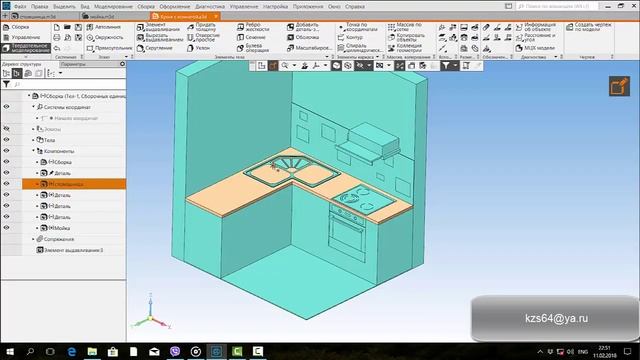Toggle visibility eye for Системы координат
640x360 pixels.
tap(6, 107)
